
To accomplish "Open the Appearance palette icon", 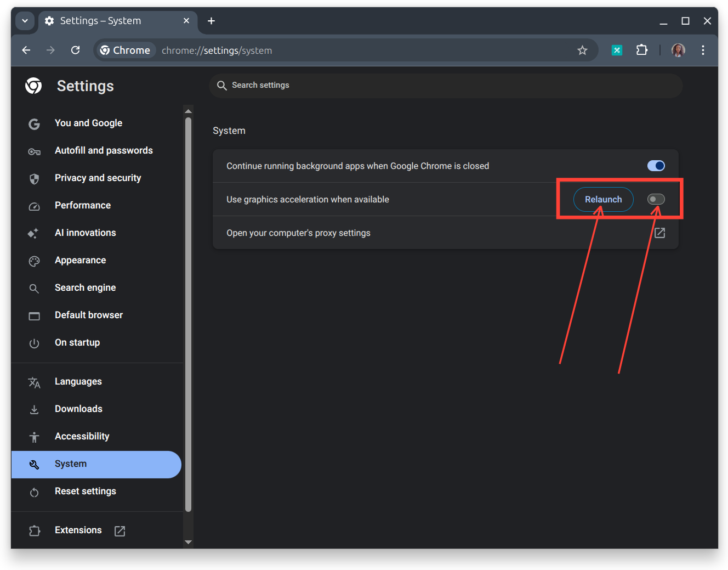I will click(x=34, y=261).
